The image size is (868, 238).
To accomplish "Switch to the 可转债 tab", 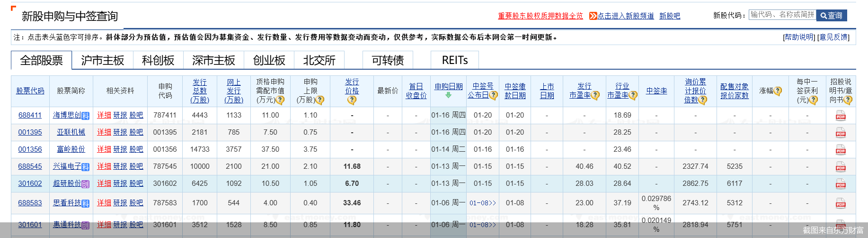I will (x=388, y=60).
